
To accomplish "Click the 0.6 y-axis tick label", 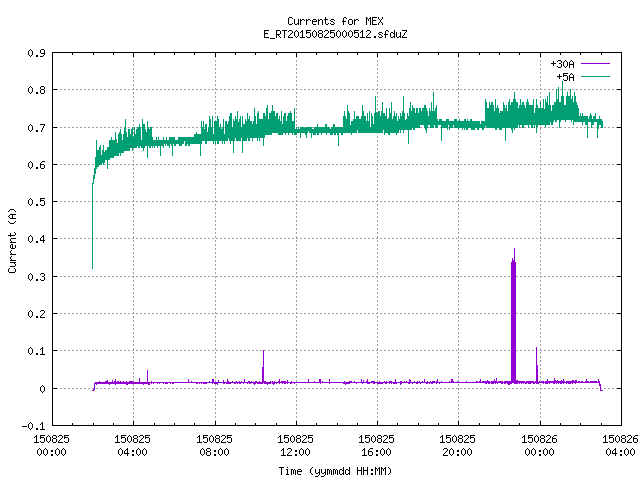I will point(36,165).
